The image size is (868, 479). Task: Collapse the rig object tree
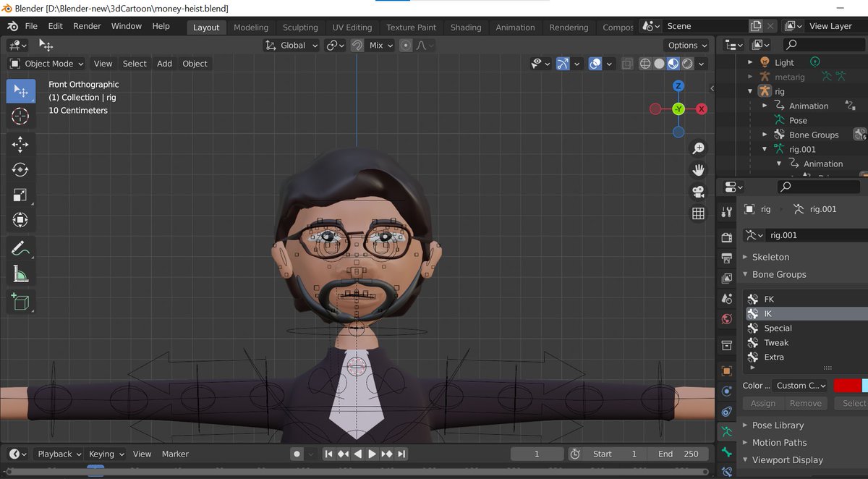coord(750,91)
